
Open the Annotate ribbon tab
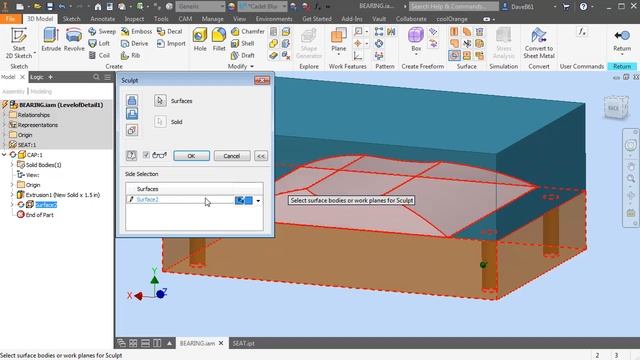(102, 19)
